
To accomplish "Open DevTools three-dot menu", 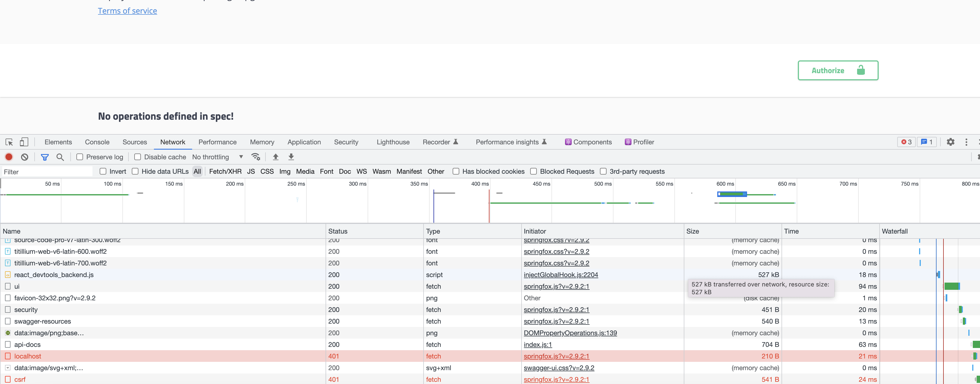I will (966, 142).
